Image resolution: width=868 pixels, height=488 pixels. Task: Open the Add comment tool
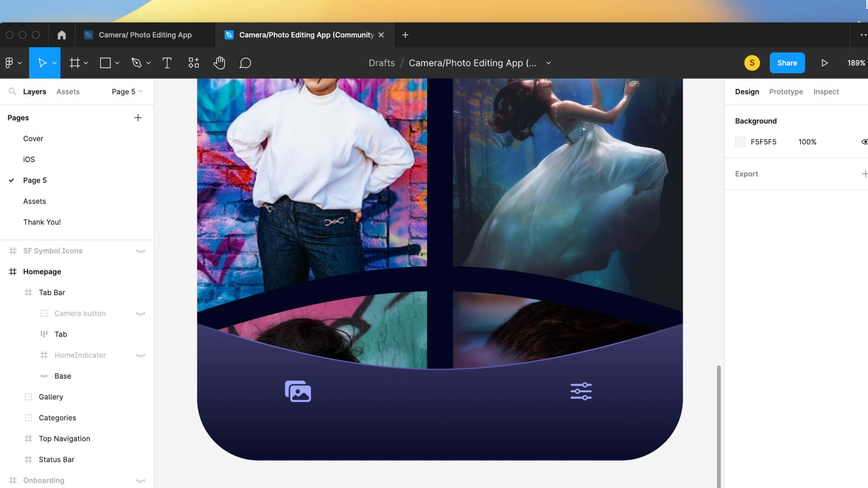tap(245, 63)
